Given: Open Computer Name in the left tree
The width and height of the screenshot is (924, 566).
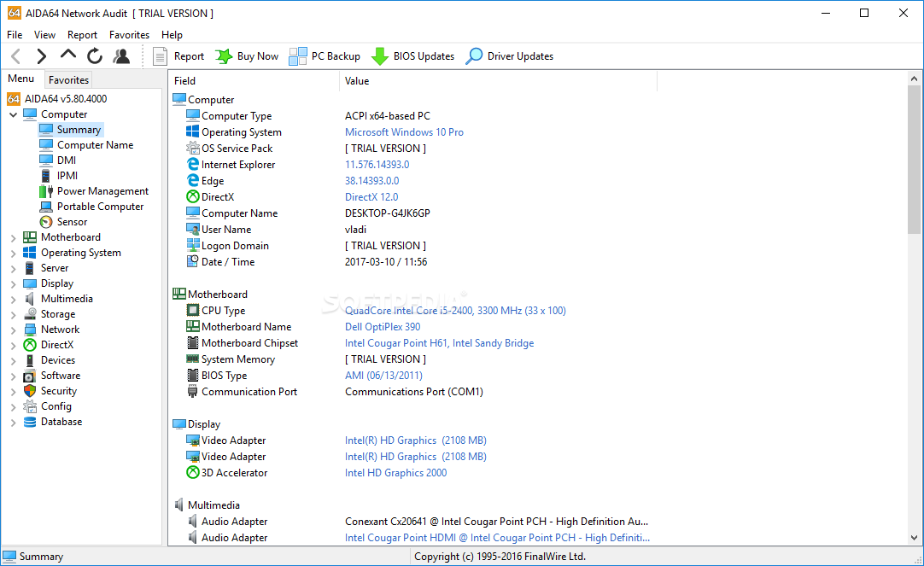Looking at the screenshot, I should pos(95,145).
